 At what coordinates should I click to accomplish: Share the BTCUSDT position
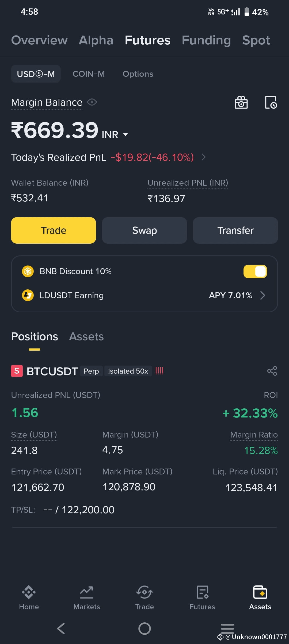pyautogui.click(x=272, y=371)
